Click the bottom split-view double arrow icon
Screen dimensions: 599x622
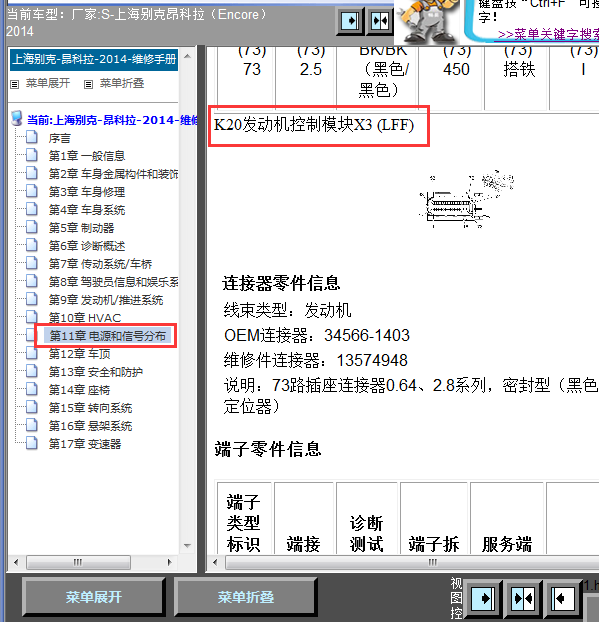[x=523, y=597]
